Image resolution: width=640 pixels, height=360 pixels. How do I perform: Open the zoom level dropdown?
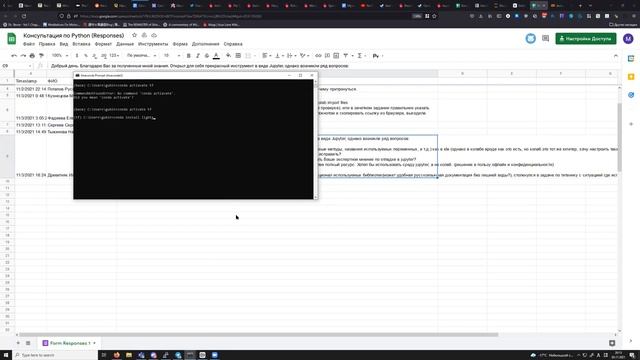click(x=60, y=56)
